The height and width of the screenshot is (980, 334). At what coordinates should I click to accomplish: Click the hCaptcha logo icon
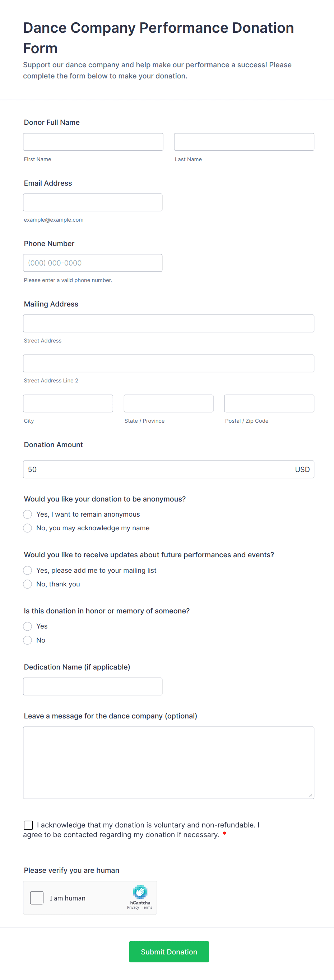[x=140, y=891]
